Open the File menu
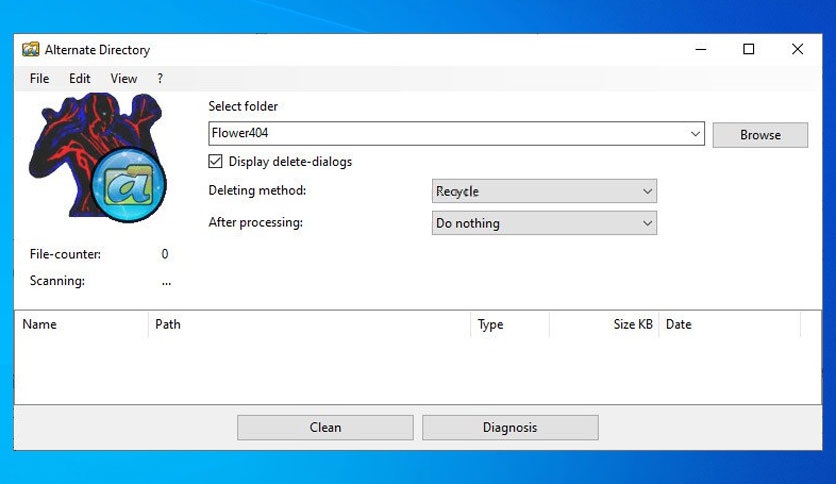This screenshot has height=484, width=836. [x=39, y=78]
